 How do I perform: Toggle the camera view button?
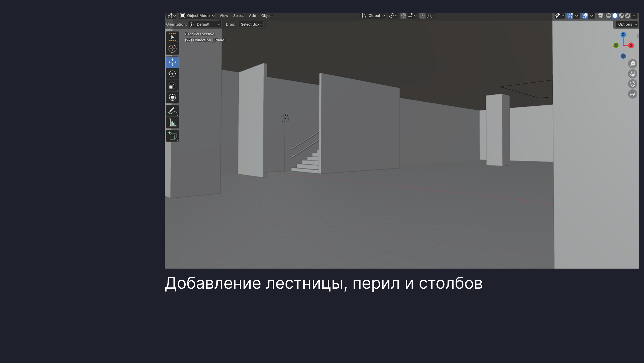click(632, 84)
